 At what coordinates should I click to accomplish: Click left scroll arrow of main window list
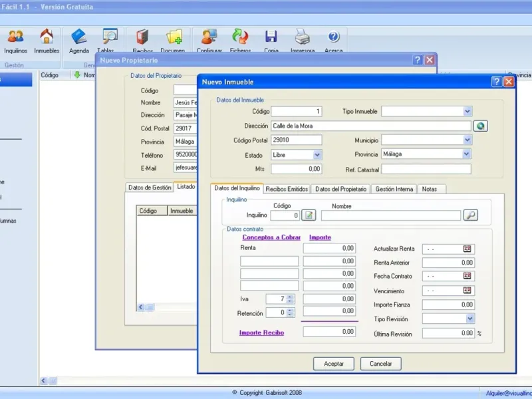pyautogui.click(x=43, y=380)
